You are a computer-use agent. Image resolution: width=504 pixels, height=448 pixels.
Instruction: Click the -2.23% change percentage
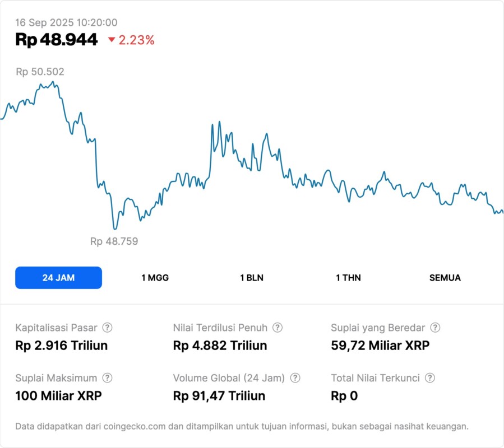pyautogui.click(x=136, y=40)
